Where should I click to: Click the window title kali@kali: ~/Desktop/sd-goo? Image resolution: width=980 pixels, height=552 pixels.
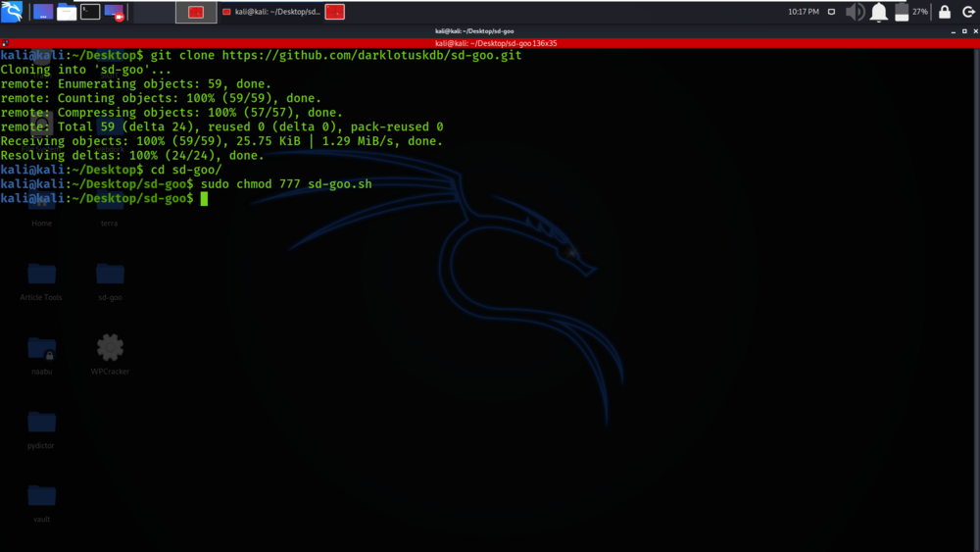click(474, 31)
